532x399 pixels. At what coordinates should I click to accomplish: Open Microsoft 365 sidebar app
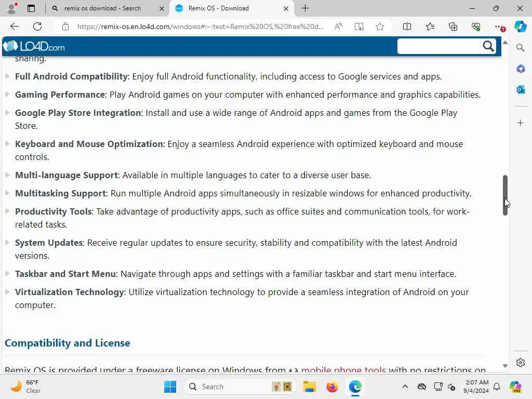pyautogui.click(x=520, y=69)
